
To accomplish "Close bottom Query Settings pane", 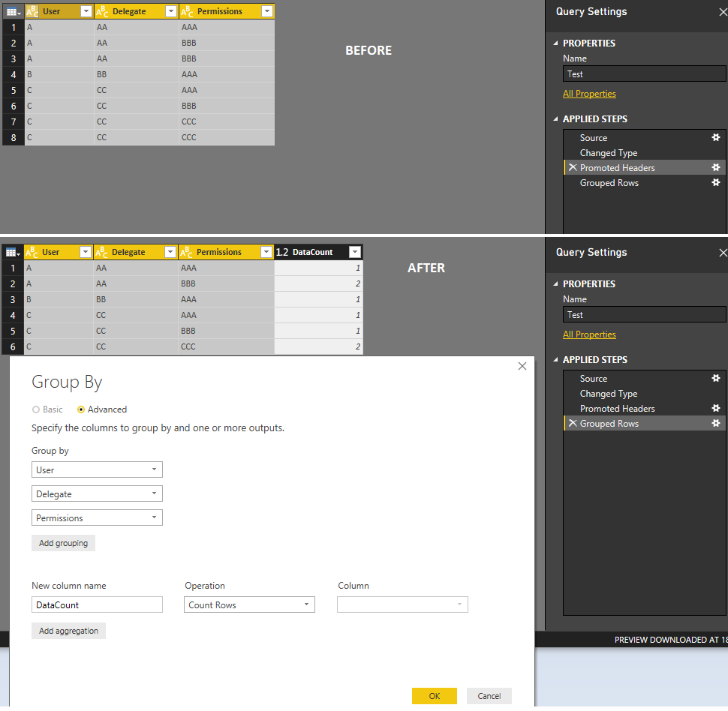I will pos(723,253).
